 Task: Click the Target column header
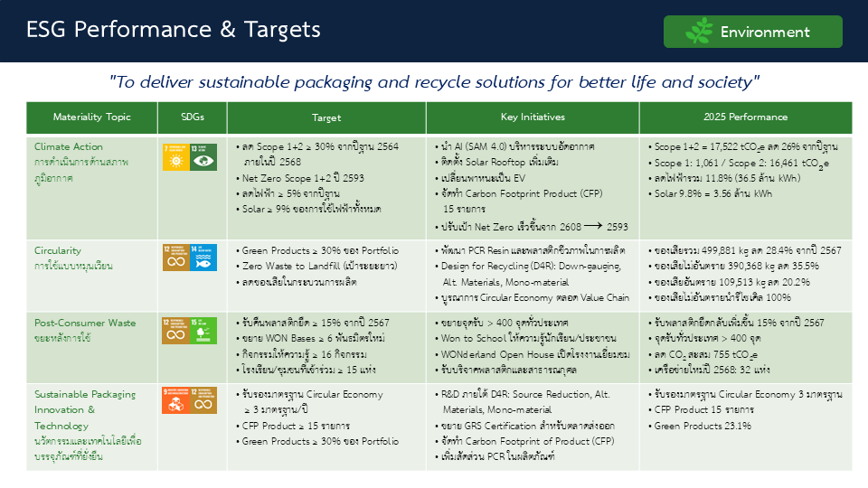[x=326, y=117]
